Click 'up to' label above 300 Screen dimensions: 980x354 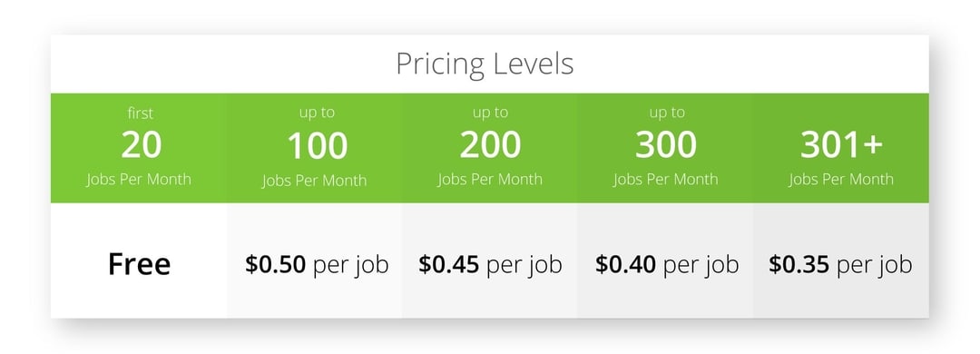pyautogui.click(x=667, y=113)
